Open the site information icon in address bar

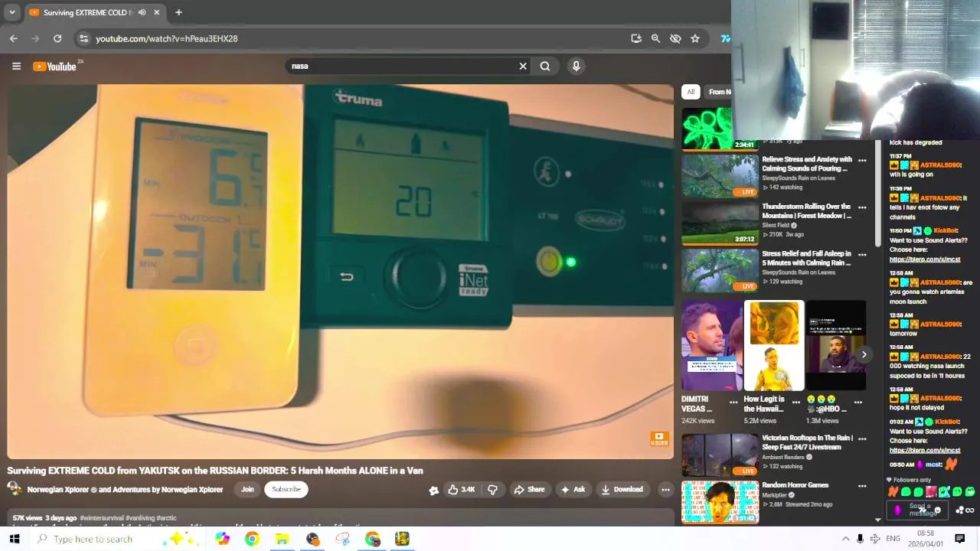84,38
